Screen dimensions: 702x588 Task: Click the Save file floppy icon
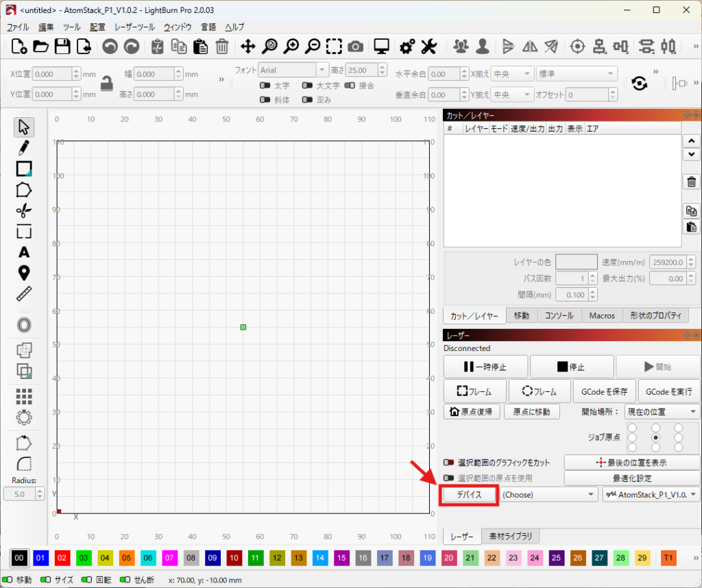tap(62, 46)
